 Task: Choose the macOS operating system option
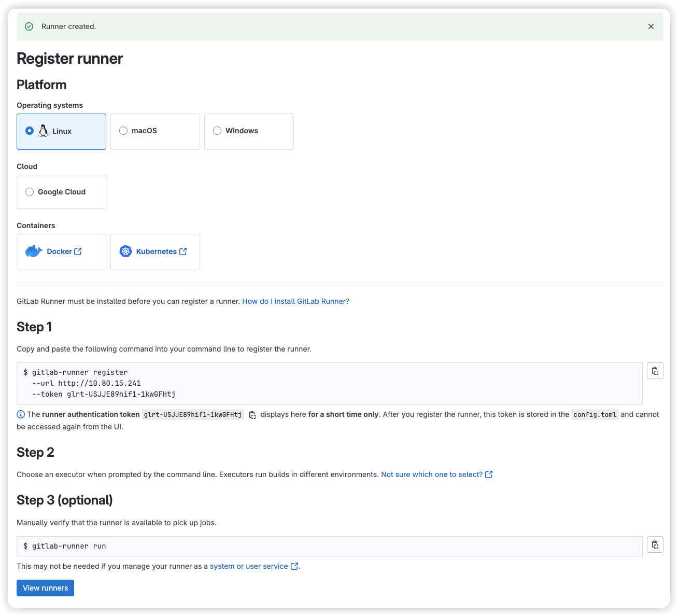pos(155,132)
